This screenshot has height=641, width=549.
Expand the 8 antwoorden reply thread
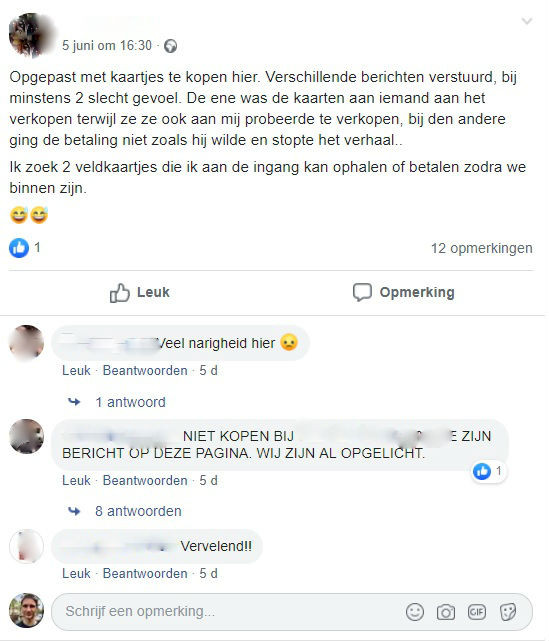pyautogui.click(x=138, y=511)
